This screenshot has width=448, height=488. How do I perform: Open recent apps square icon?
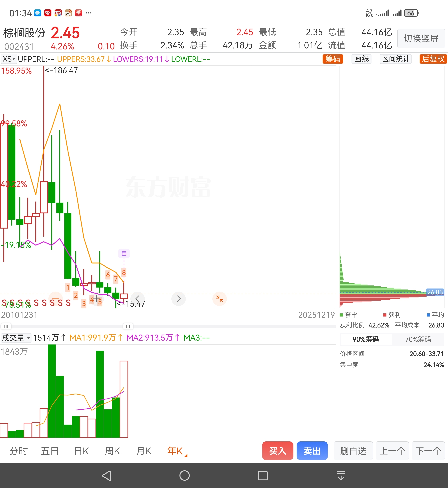tap(263, 475)
